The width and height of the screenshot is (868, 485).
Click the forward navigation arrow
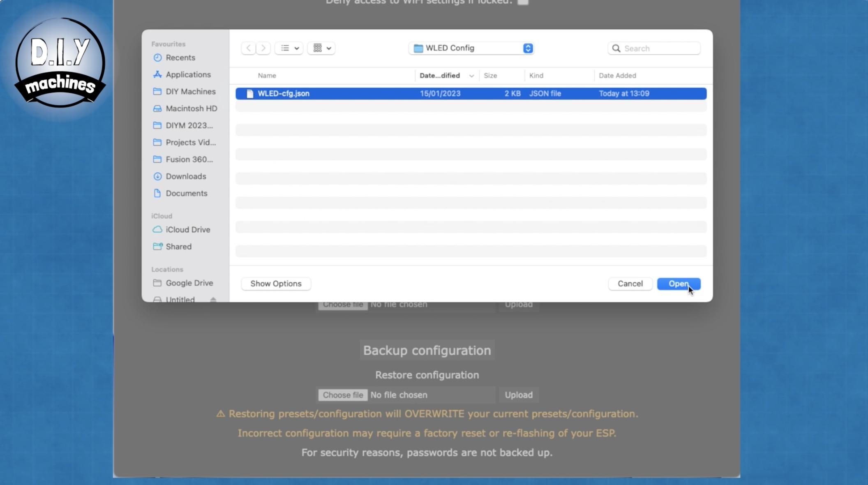(263, 48)
